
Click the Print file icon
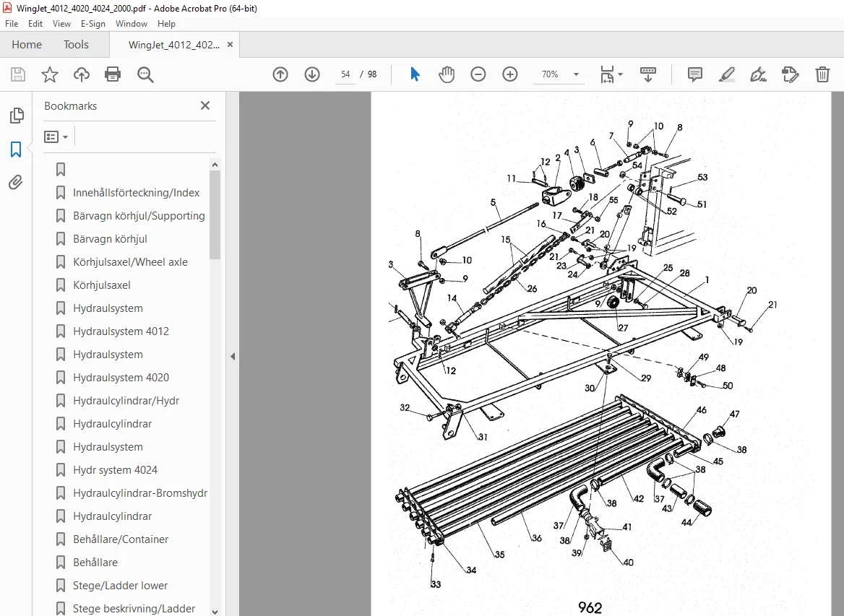[x=113, y=74]
